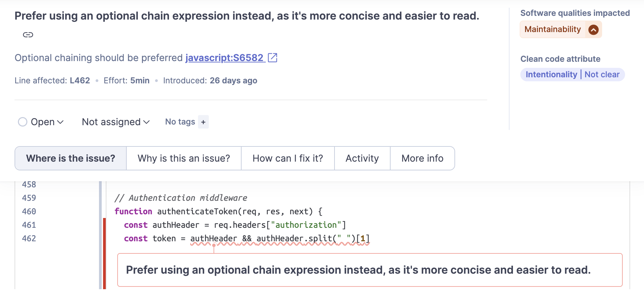Click the Intentionality | Not clear attribute pill
The image size is (644, 301).
click(572, 75)
